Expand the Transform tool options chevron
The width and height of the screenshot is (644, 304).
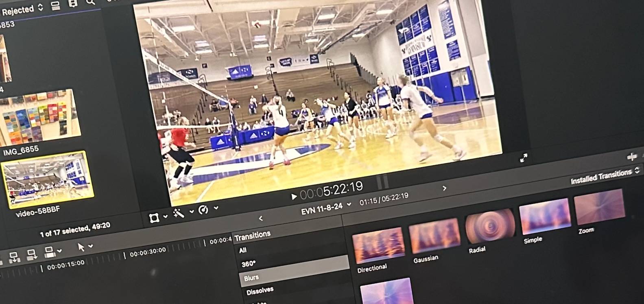pyautogui.click(x=165, y=217)
